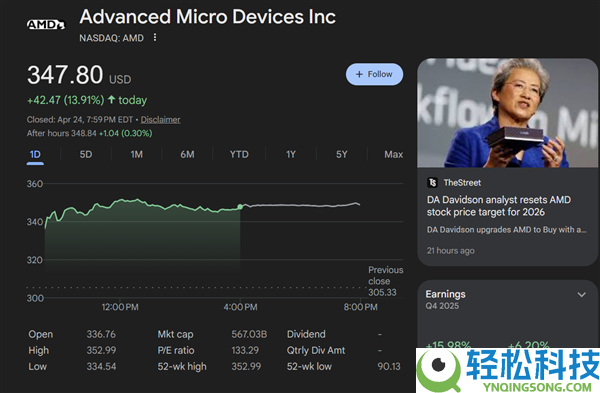The image size is (600, 393).
Task: Click the 347.80 price value
Action: [65, 75]
